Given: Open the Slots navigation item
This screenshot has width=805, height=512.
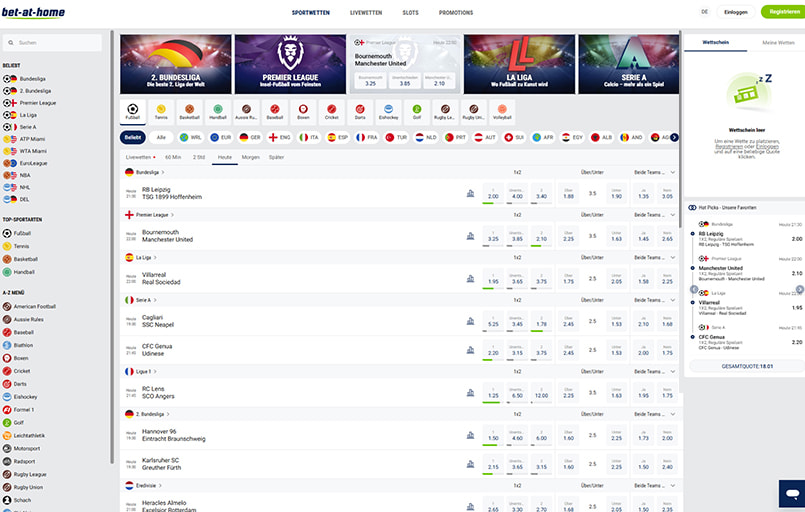Looking at the screenshot, I should point(410,12).
